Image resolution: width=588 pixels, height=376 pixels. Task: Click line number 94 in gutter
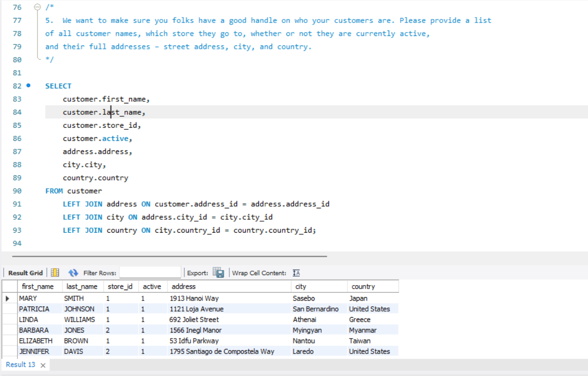pyautogui.click(x=17, y=244)
